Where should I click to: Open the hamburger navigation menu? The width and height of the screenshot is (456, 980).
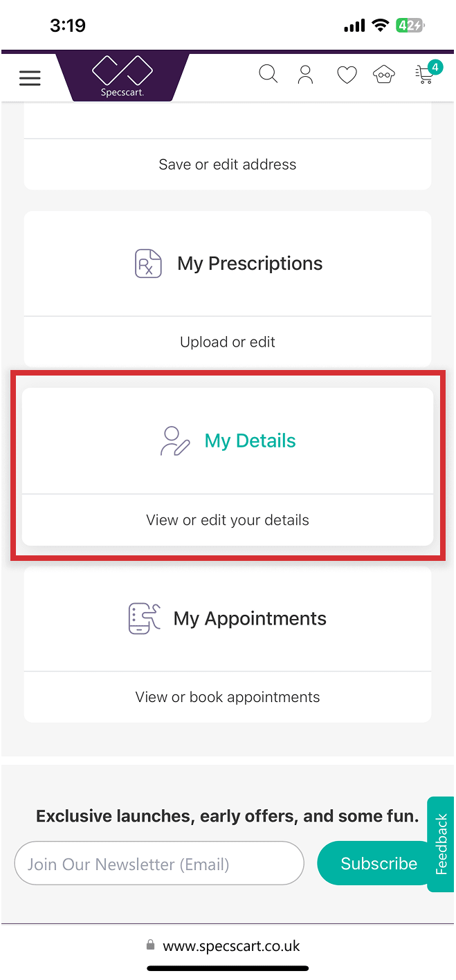coord(30,77)
